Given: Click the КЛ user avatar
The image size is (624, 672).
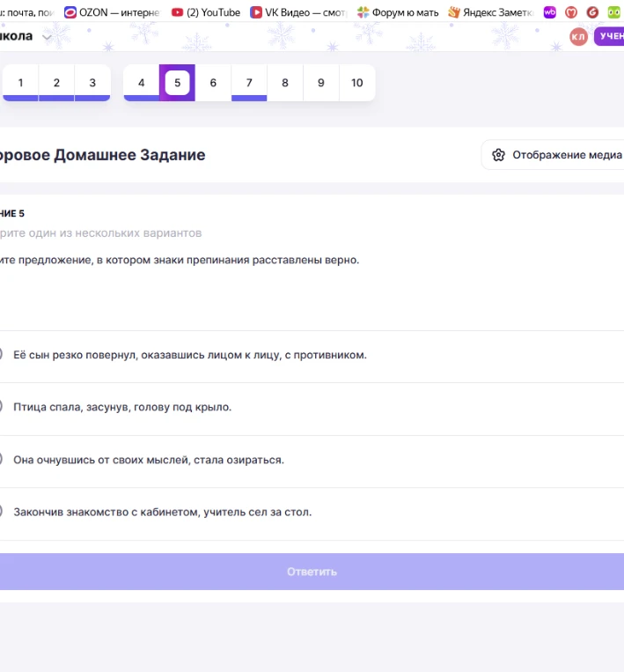Looking at the screenshot, I should pyautogui.click(x=578, y=36).
